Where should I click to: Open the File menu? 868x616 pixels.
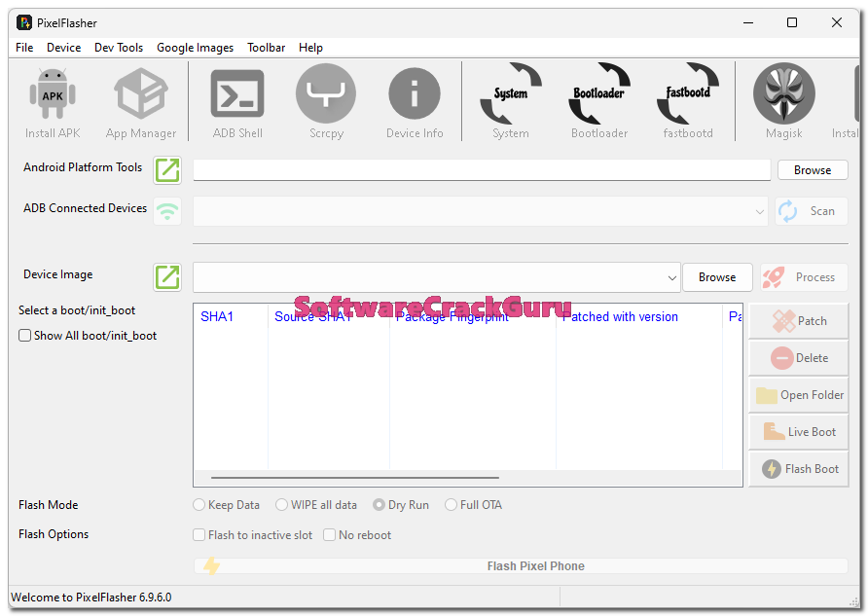[24, 48]
